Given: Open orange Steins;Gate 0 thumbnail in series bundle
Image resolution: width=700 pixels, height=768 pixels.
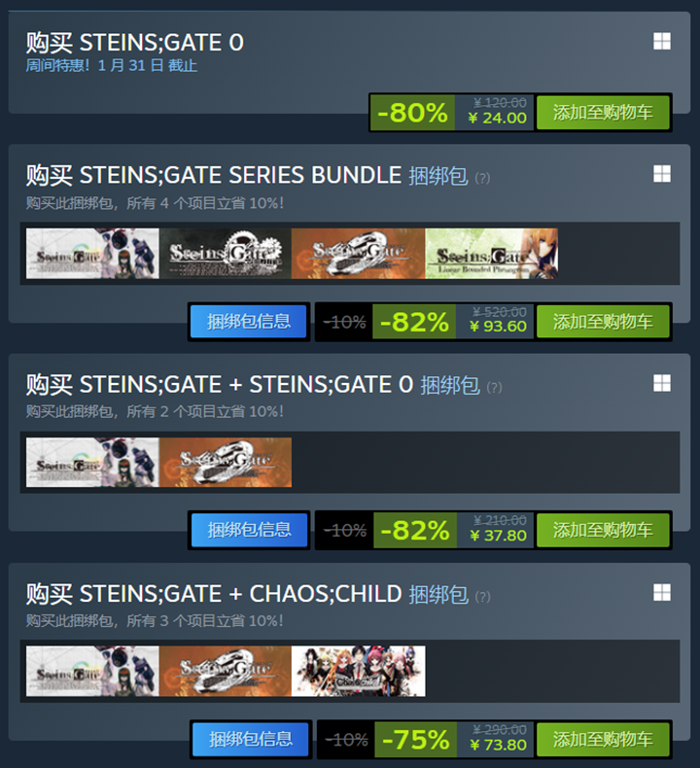Looking at the screenshot, I should coord(358,254).
